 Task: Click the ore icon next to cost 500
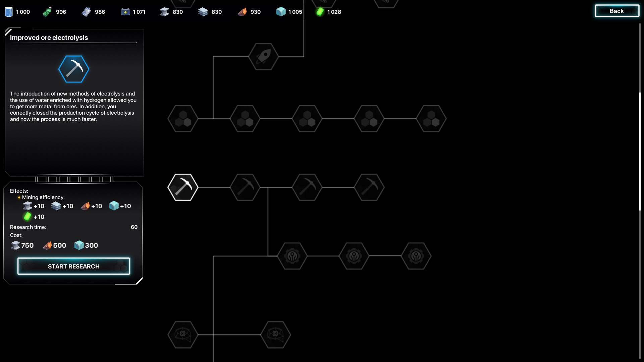click(47, 245)
